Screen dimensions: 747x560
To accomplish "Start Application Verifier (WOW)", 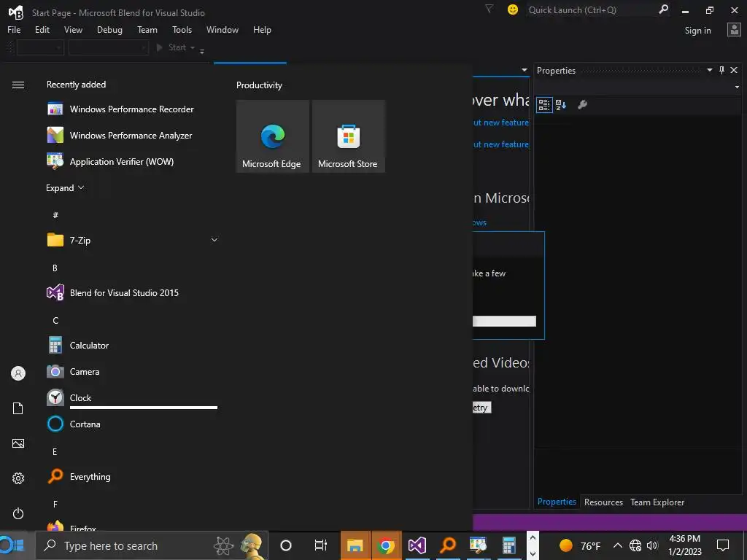I will coord(132,161).
